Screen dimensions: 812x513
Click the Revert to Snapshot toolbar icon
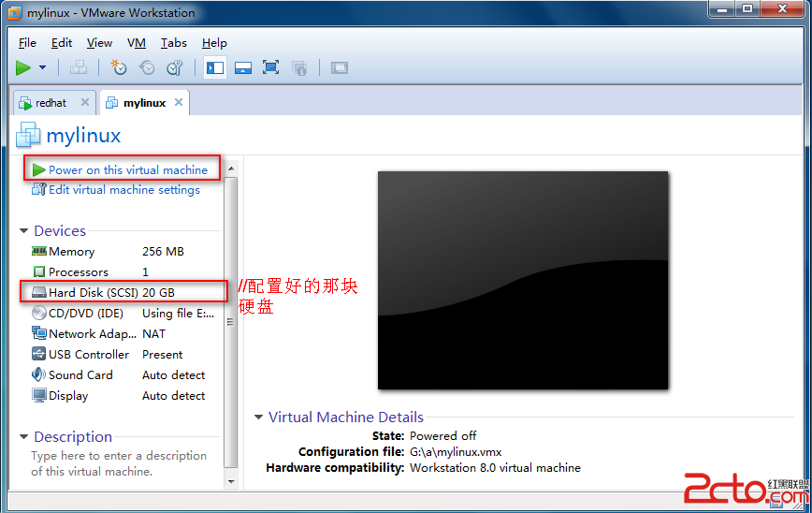point(147,68)
